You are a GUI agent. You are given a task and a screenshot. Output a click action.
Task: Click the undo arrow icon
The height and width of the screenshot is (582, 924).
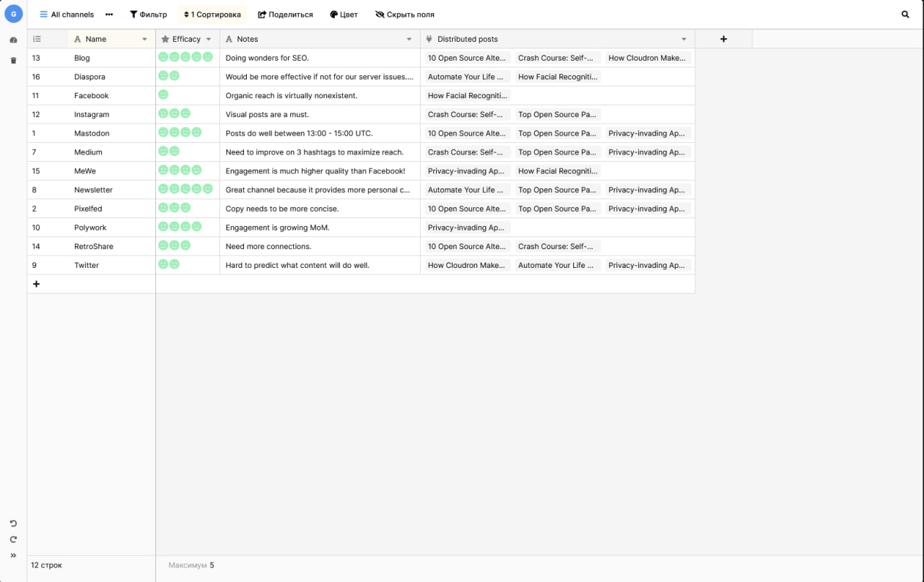coord(13,524)
